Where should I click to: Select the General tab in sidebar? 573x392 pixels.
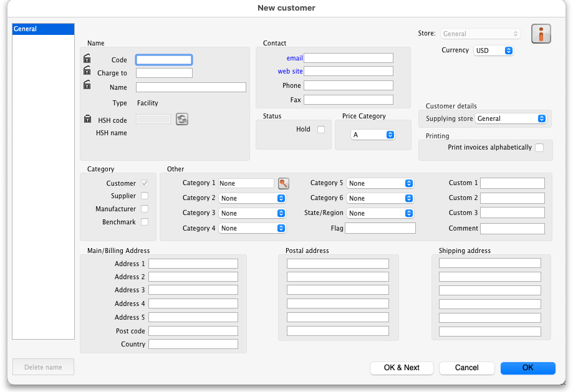43,29
